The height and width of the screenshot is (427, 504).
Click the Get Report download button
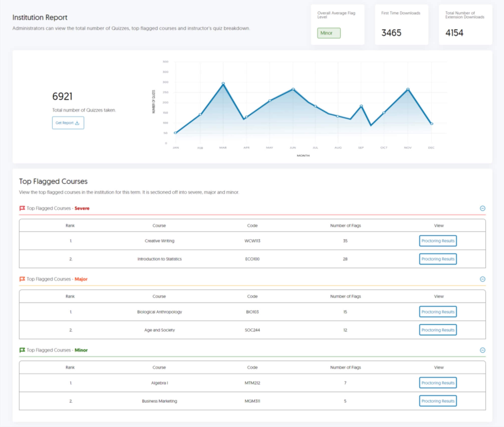68,123
